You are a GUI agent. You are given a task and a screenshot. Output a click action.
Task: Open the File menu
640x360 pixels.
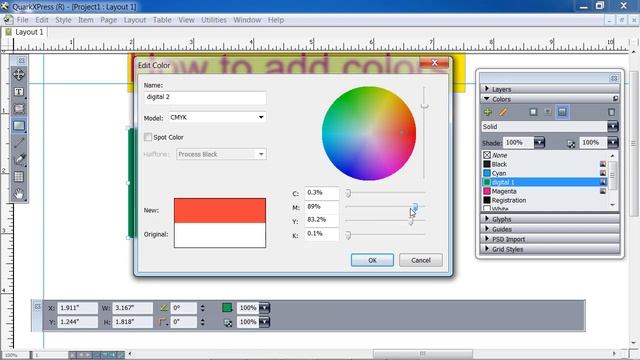tap(22, 20)
